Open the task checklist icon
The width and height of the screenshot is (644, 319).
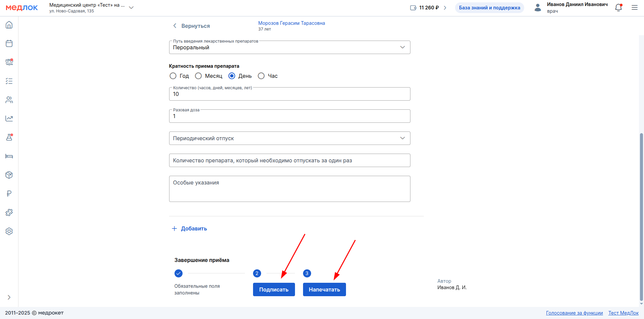point(9,81)
